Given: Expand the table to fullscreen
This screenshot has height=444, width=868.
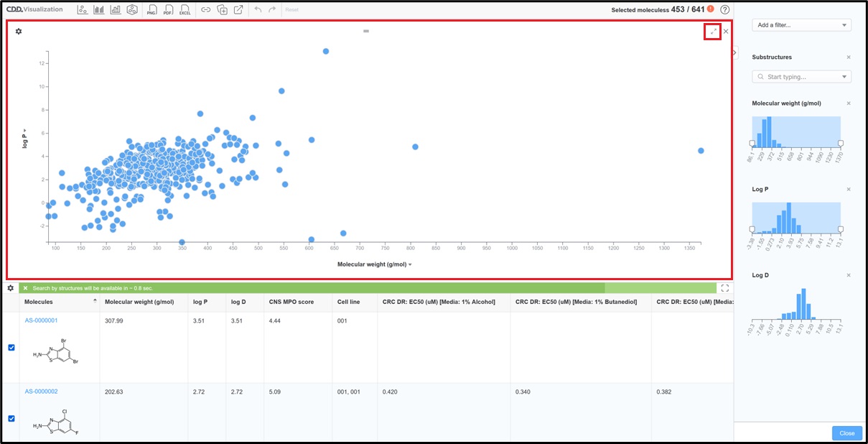Looking at the screenshot, I should [724, 288].
